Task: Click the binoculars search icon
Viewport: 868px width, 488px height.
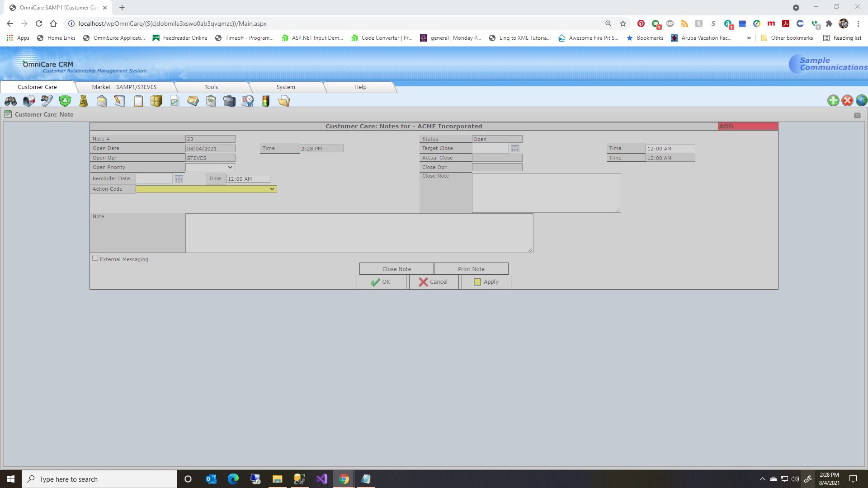Action: 11,101
